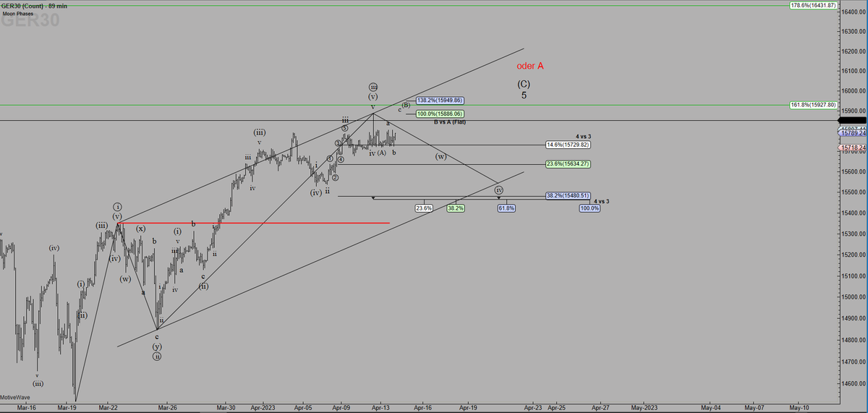Click the 16200.00 price axis label
868x413 pixels.
coord(853,51)
